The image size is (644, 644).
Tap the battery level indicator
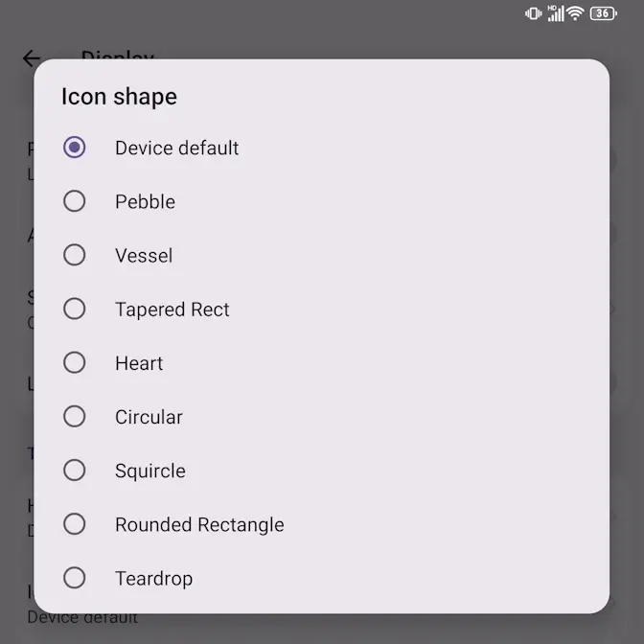603,13
